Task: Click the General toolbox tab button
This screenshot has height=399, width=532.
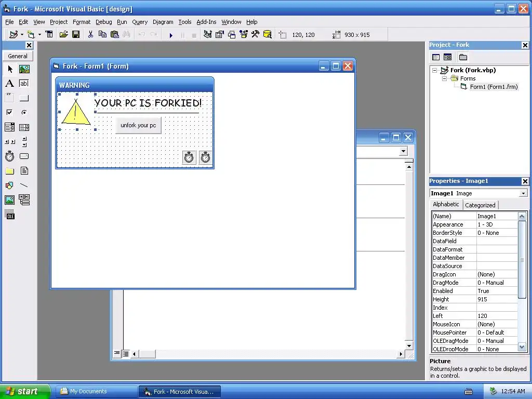Action: (x=18, y=56)
